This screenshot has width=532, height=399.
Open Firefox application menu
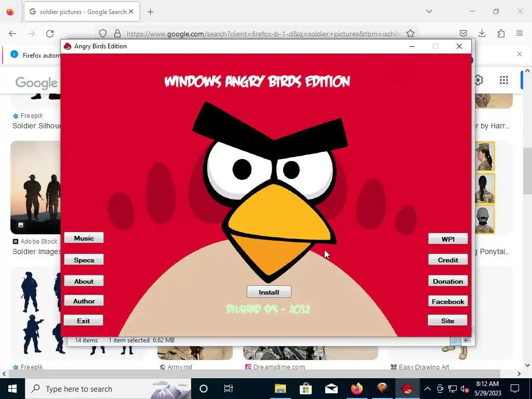point(520,33)
